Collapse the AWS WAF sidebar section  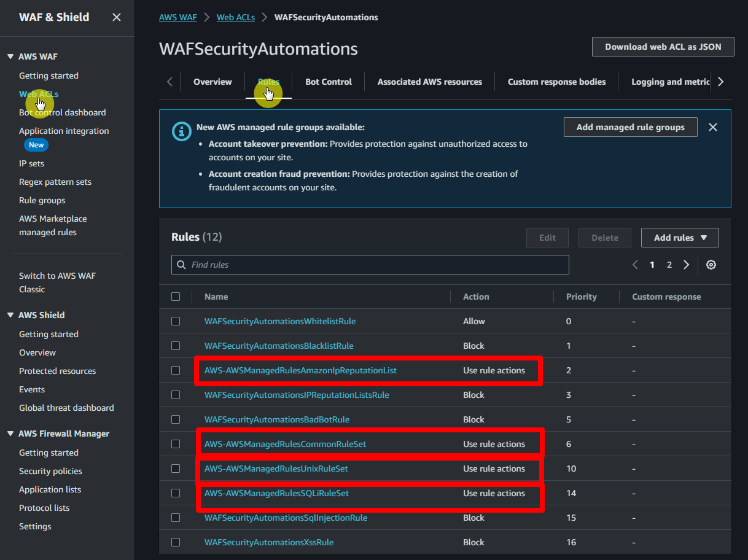[x=10, y=56]
